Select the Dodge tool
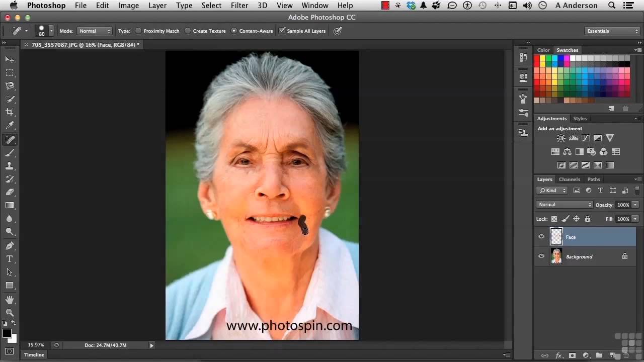 (x=10, y=231)
